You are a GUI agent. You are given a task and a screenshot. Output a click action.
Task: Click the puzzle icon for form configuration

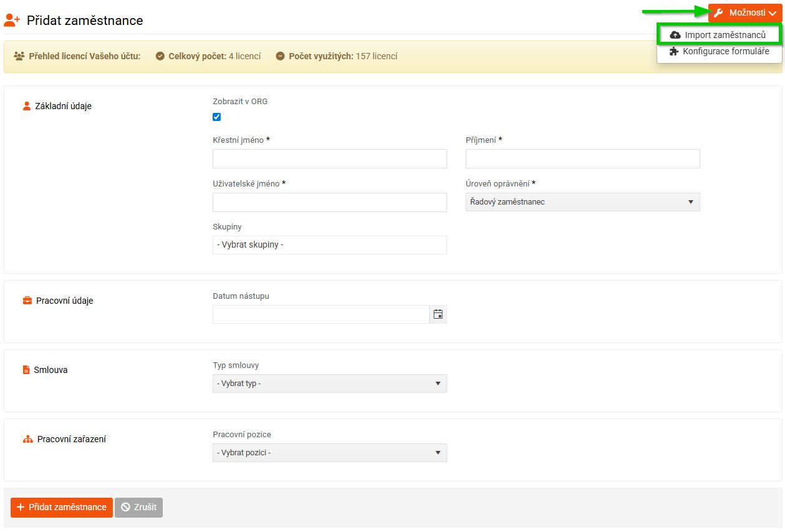pos(673,52)
